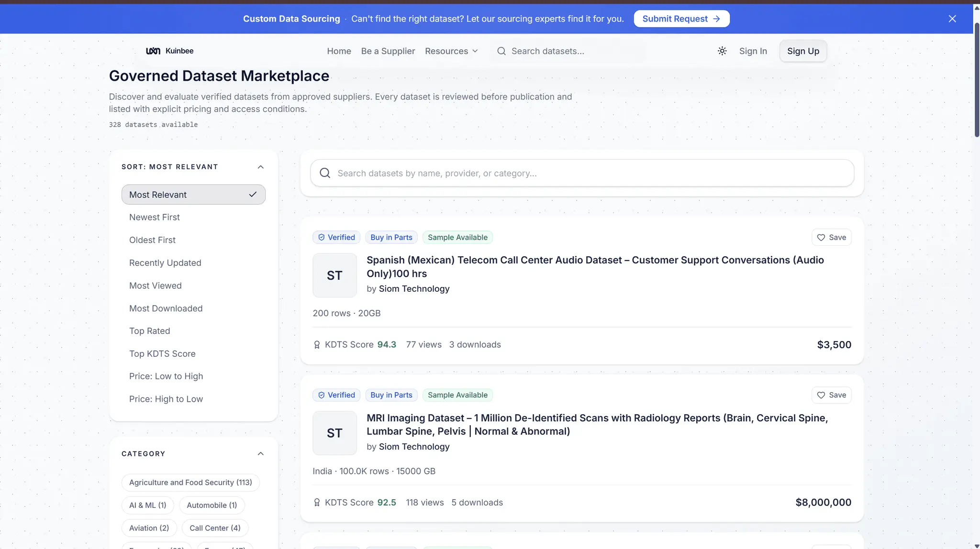Focus the header Search datasets field
Viewport: 980px width, 549px height.
pos(568,51)
